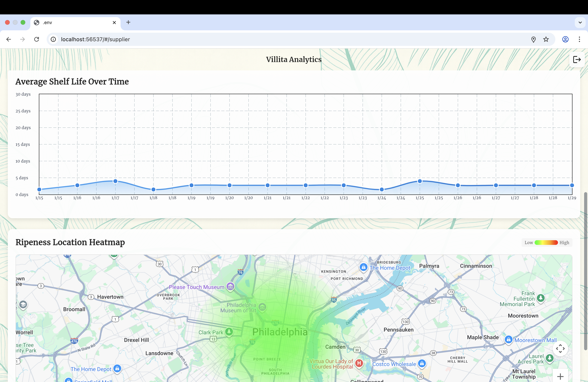Viewport: 588px width, 382px height.
Task: Reload the current page
Action: [37, 39]
